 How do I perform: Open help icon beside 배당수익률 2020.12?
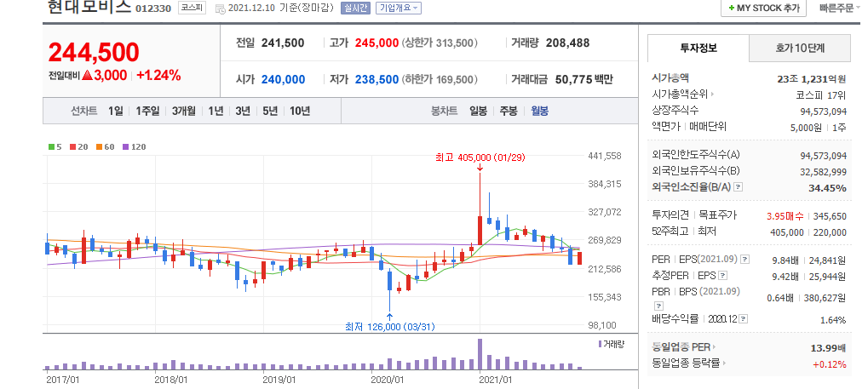coord(743,318)
